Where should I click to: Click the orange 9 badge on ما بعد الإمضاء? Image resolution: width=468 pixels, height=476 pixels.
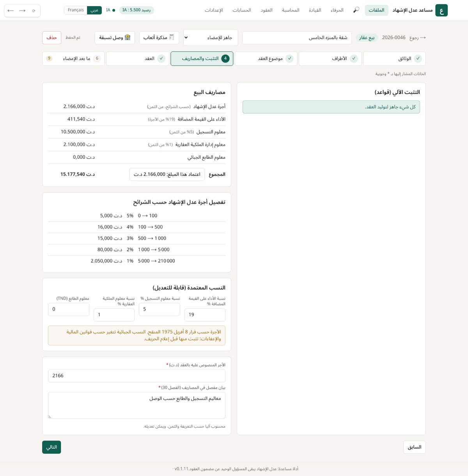[x=49, y=59]
